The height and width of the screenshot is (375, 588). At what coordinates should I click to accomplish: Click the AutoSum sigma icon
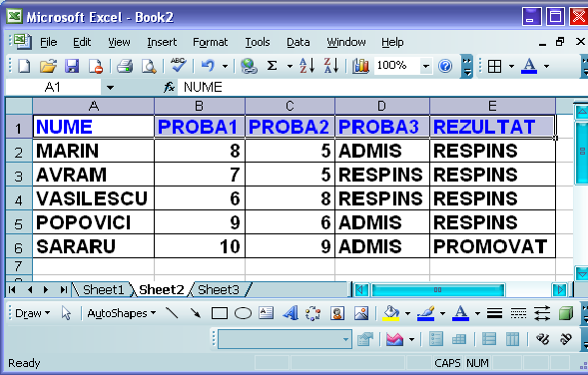[x=272, y=66]
